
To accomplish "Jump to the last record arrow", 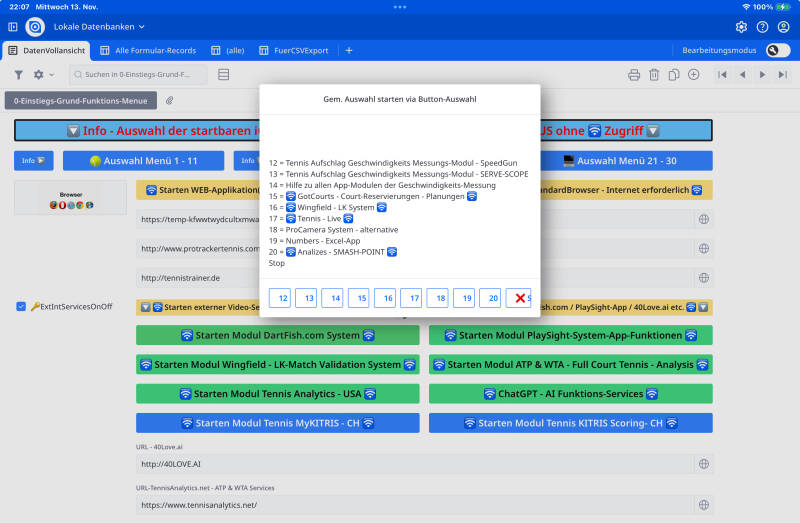I will pyautogui.click(x=782, y=75).
